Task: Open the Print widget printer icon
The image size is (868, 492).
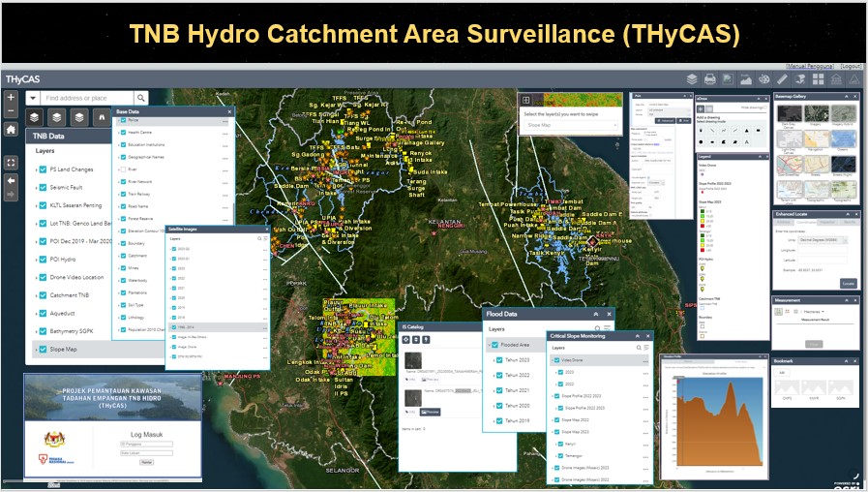Action: pyautogui.click(x=709, y=79)
